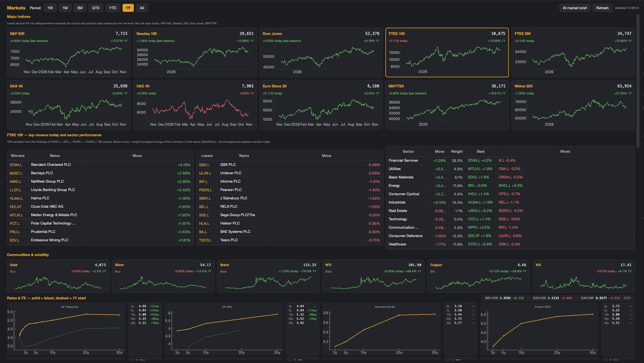The image size is (644, 363).
Task: Open ULVR.L ticker in the Losers table
Action: [x=205, y=173]
